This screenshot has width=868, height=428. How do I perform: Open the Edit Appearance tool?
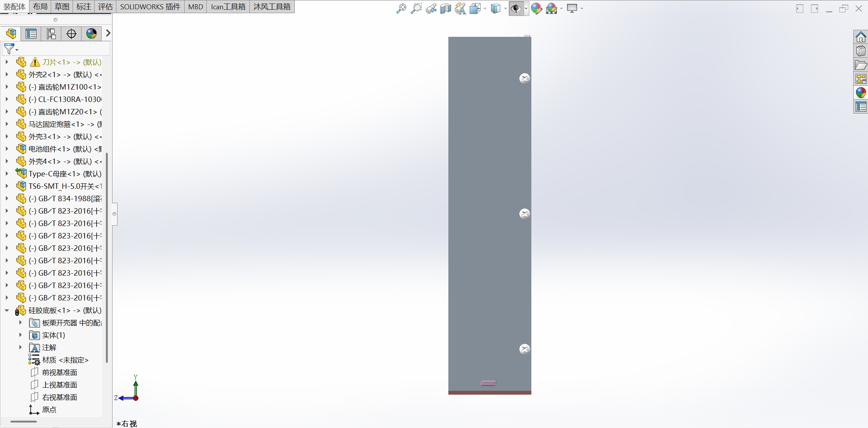pos(536,8)
